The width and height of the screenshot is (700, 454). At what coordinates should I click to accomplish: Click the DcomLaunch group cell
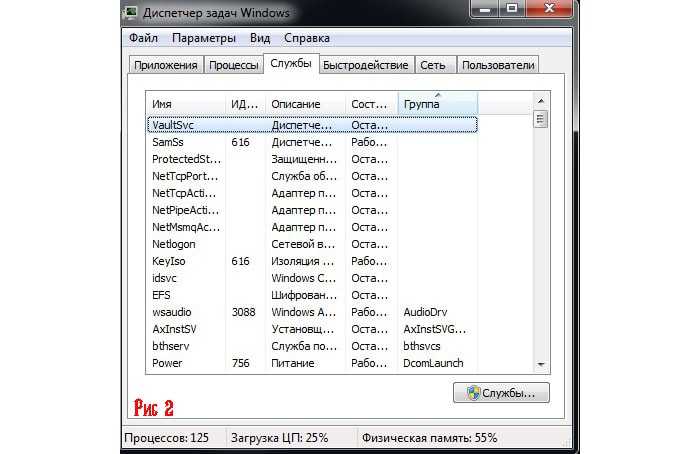click(x=433, y=362)
